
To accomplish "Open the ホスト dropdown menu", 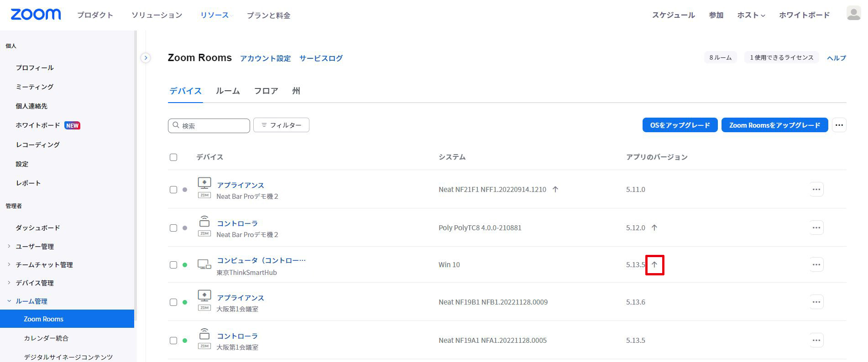I will point(751,15).
